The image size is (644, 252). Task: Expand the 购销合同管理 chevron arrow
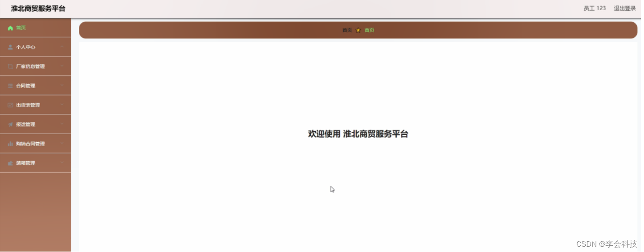click(x=62, y=143)
